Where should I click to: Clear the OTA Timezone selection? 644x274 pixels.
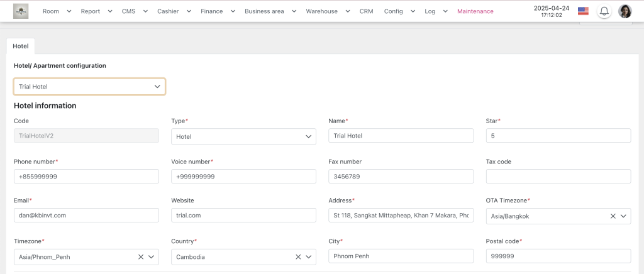(x=613, y=216)
